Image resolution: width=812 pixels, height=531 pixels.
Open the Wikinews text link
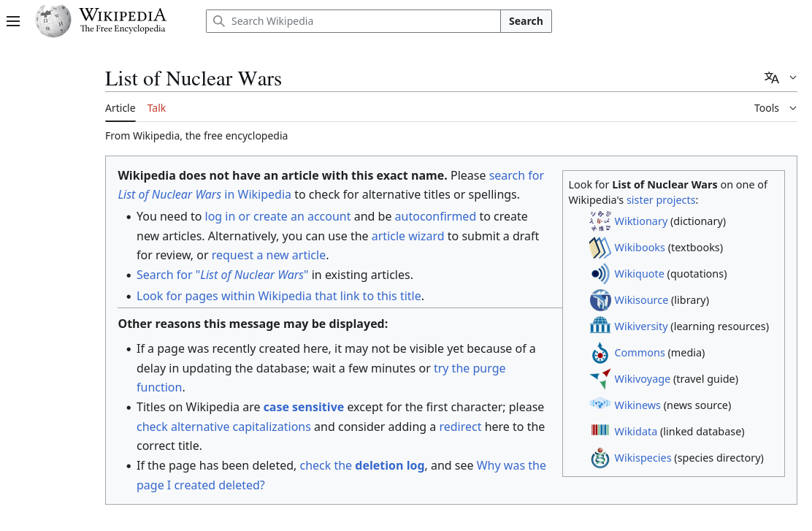[637, 405]
